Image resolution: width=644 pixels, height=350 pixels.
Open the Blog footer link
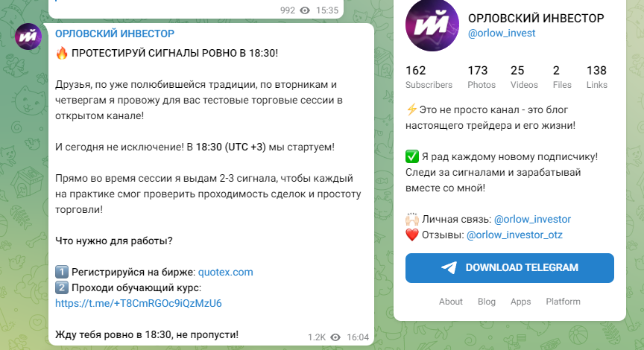pos(486,302)
